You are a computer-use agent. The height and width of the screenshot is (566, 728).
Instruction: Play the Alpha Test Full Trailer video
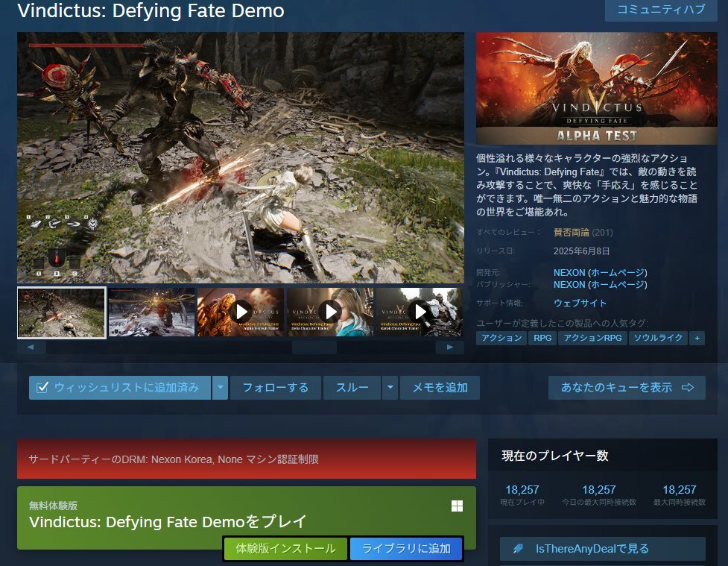click(241, 312)
